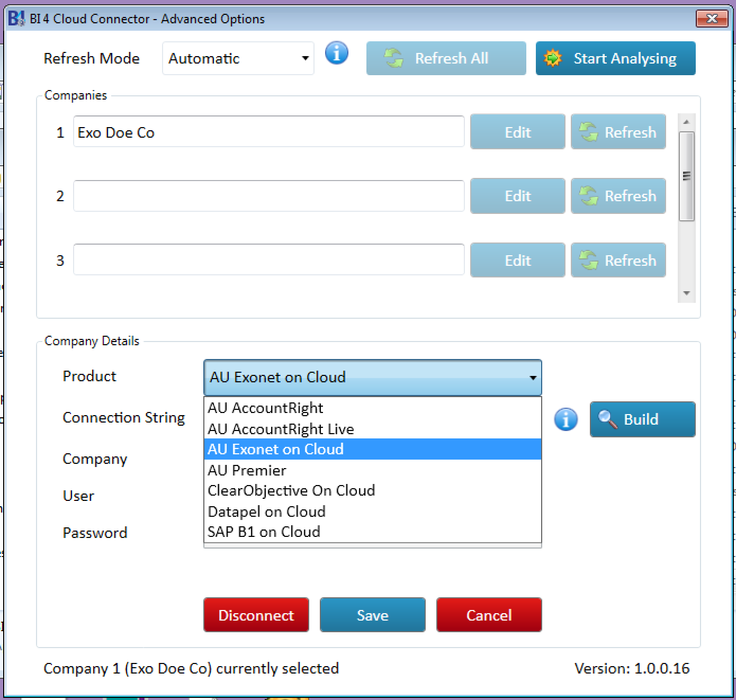Collapse the Product combo box arrow
Viewport: 736px width, 700px height.
[x=533, y=378]
